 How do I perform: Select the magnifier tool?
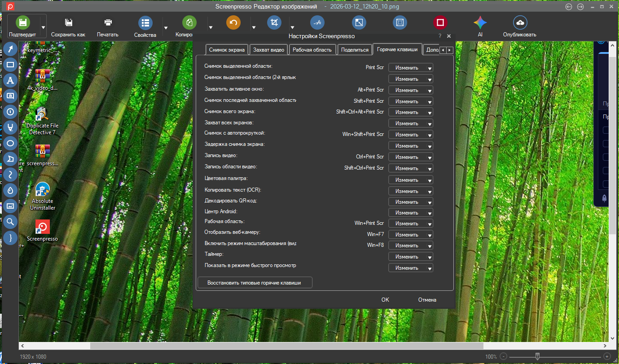tap(10, 221)
